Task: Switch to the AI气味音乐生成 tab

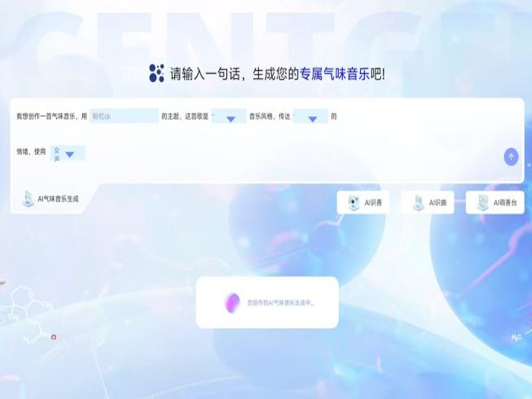Action: [58, 199]
